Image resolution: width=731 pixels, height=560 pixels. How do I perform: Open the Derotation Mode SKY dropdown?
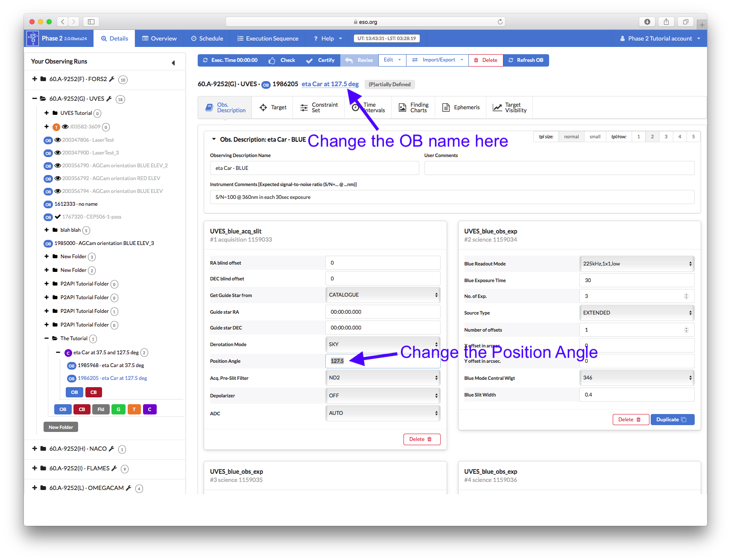tap(383, 344)
